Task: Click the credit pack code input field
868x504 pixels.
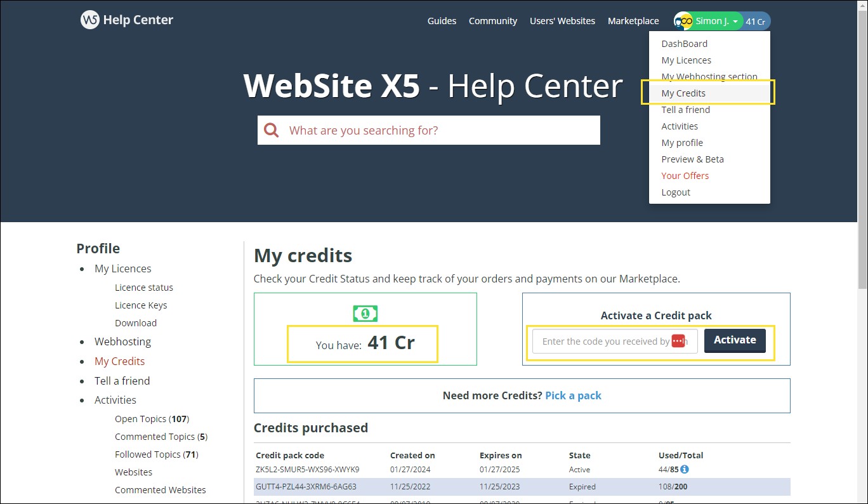Action: click(615, 341)
